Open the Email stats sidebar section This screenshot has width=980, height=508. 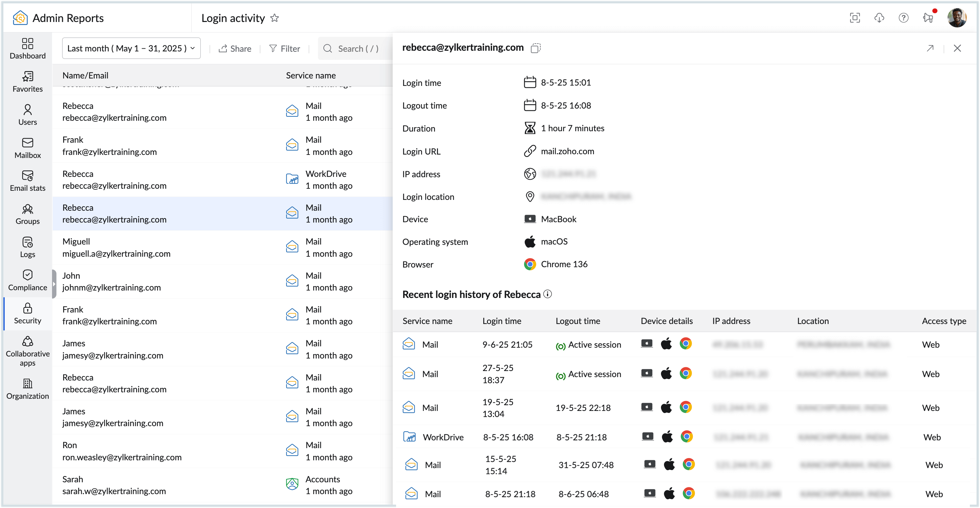(27, 181)
